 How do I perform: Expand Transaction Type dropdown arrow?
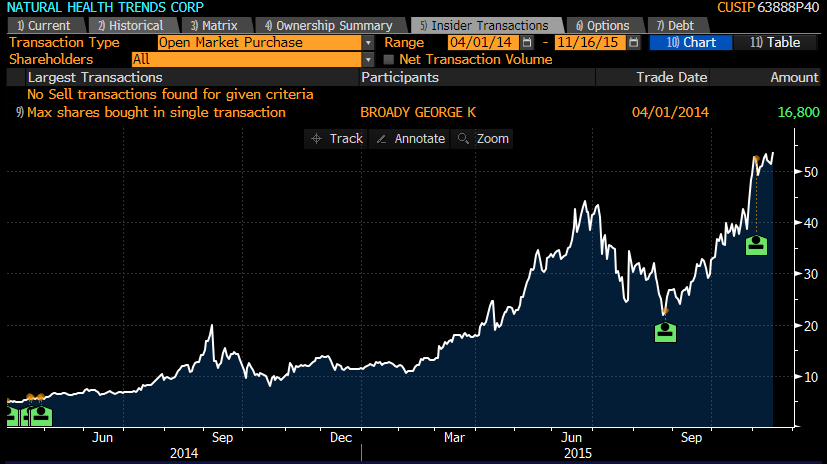[x=368, y=43]
